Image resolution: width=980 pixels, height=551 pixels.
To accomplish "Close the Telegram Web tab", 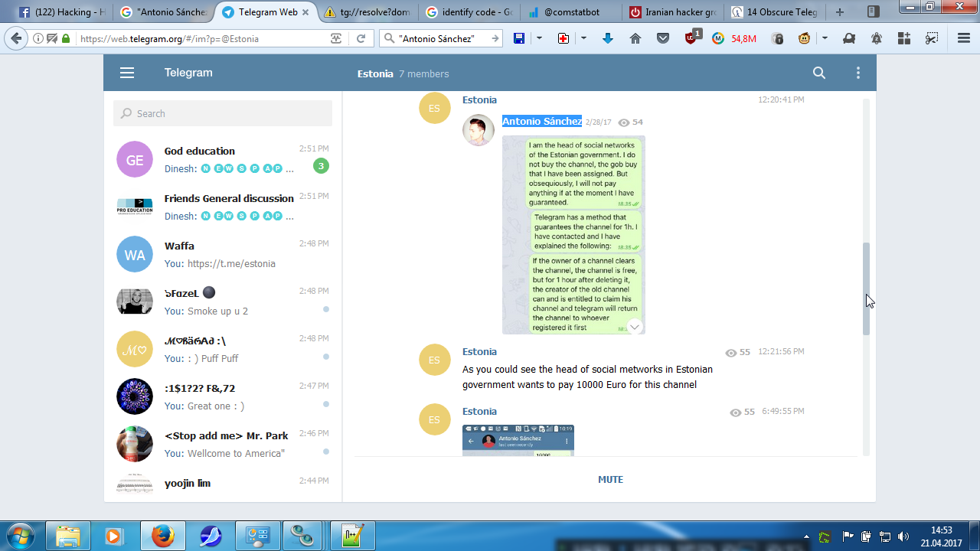I will click(305, 12).
